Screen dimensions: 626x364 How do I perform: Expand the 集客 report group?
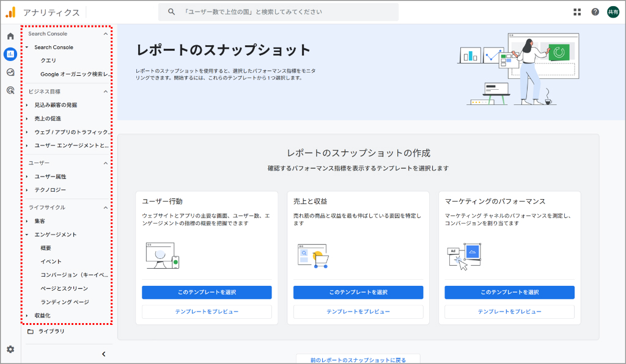(x=26, y=220)
